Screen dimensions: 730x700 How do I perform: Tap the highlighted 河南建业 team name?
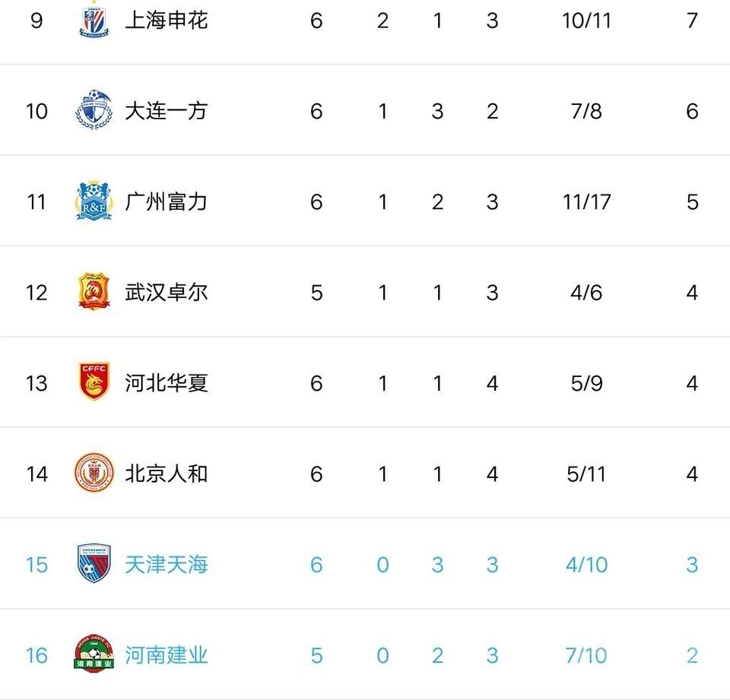point(166,654)
